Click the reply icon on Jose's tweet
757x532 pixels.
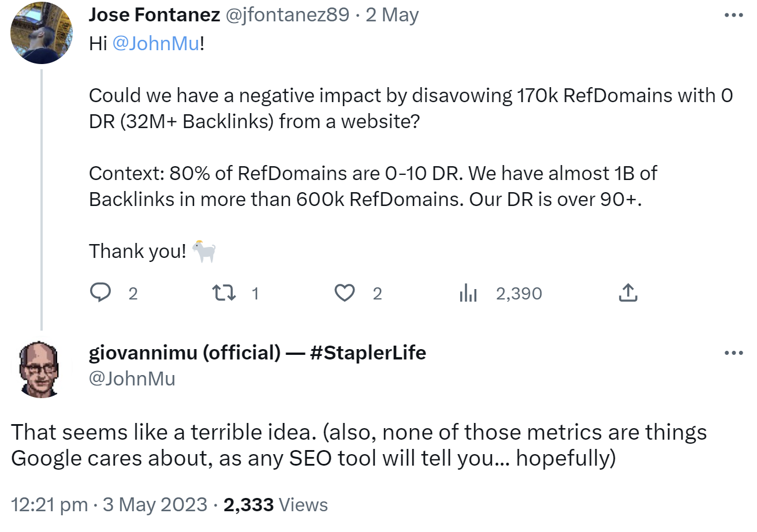100,294
